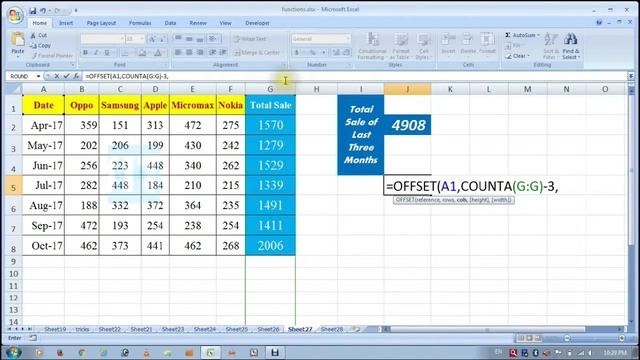The height and width of the screenshot is (360, 640).
Task: Click the Find & Select binoculars
Action: coord(570,40)
